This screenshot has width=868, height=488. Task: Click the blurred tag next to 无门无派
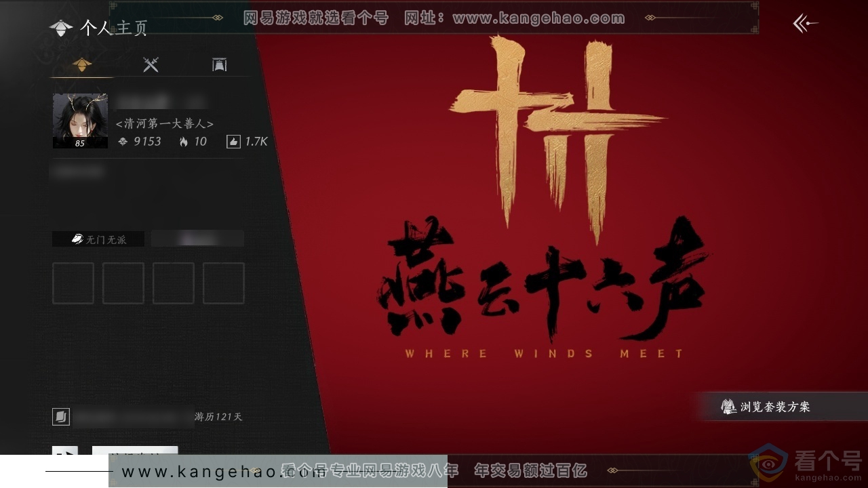(197, 239)
